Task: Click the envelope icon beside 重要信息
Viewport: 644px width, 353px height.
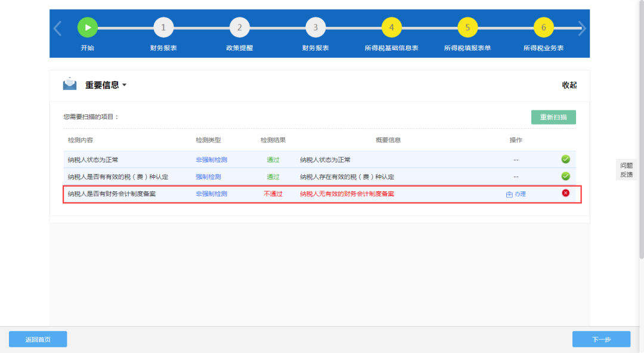Action: pyautogui.click(x=70, y=84)
